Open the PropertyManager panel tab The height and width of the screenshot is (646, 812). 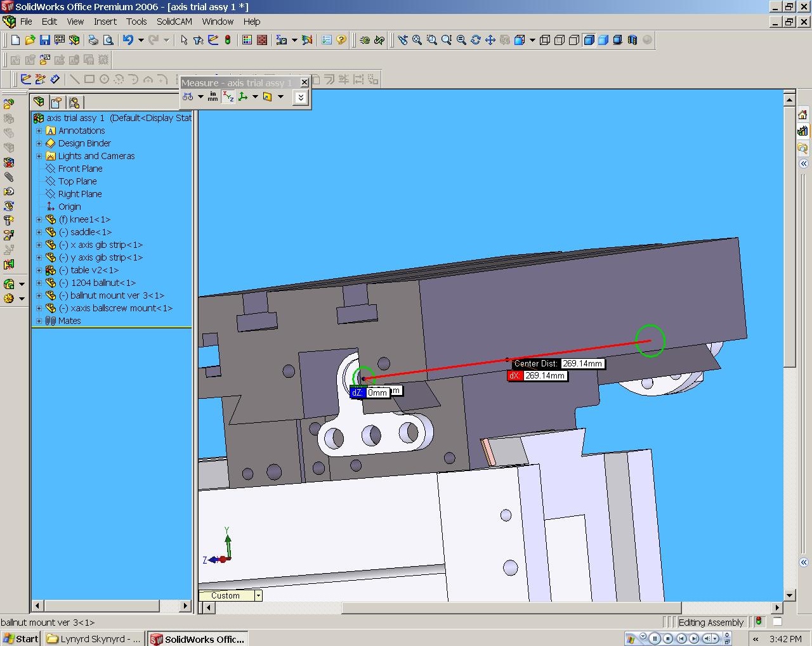[x=56, y=102]
